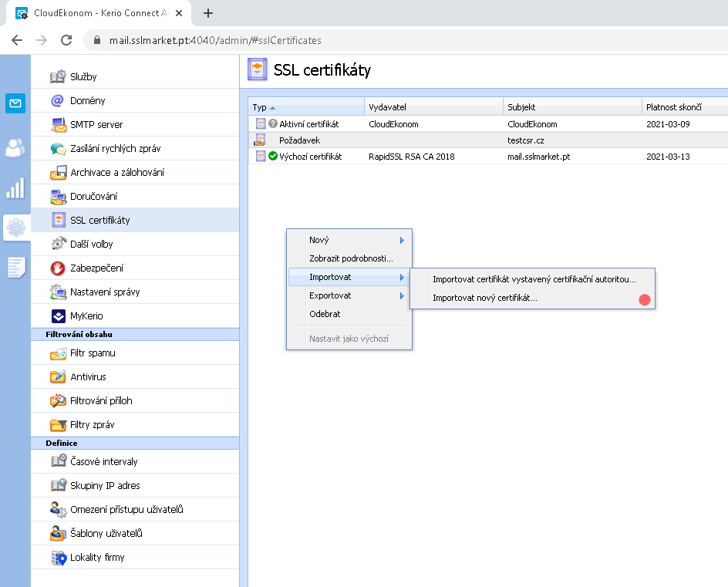Screen dimensions: 728x587
Task: Open the bar chart status icon
Action: pyautogui.click(x=15, y=188)
